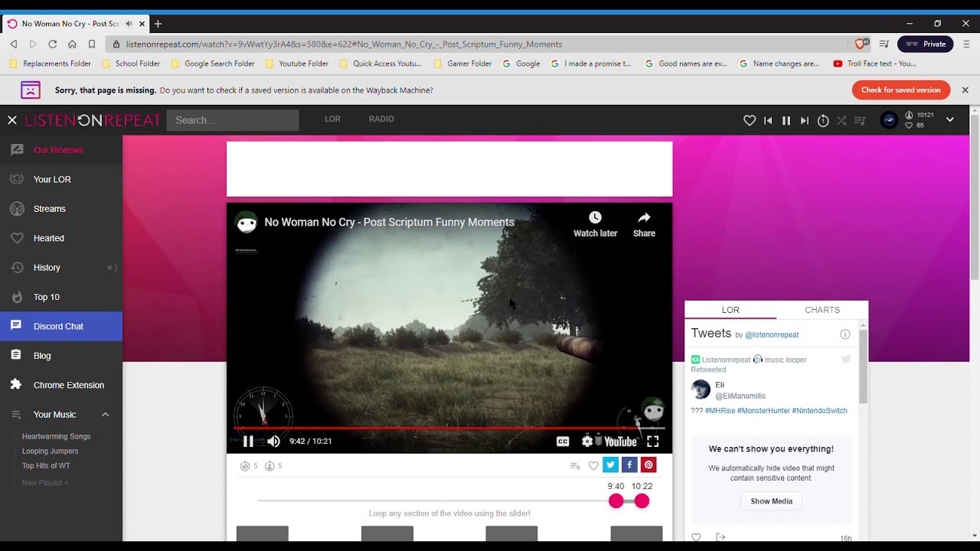Image resolution: width=980 pixels, height=551 pixels.
Task: Go to browser home page icon
Action: [72, 44]
